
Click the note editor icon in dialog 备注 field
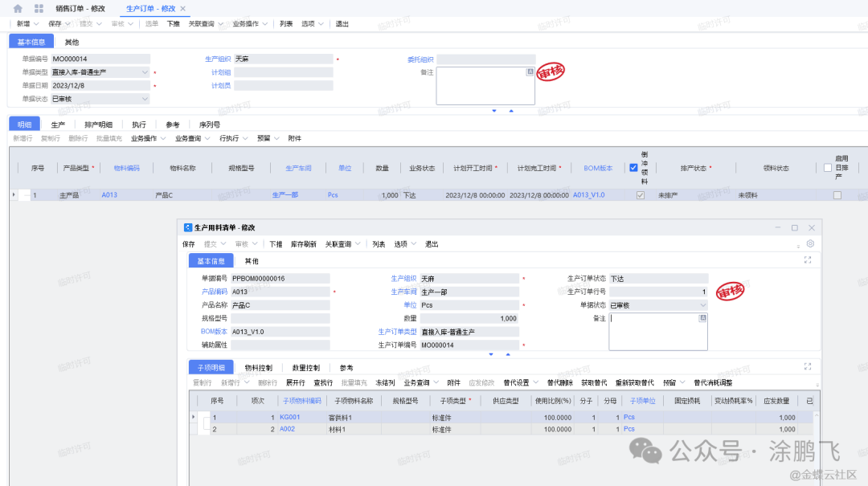tap(702, 318)
